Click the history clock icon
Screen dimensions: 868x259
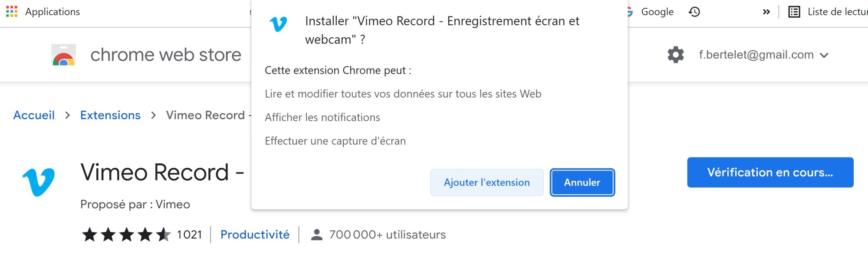click(x=694, y=12)
